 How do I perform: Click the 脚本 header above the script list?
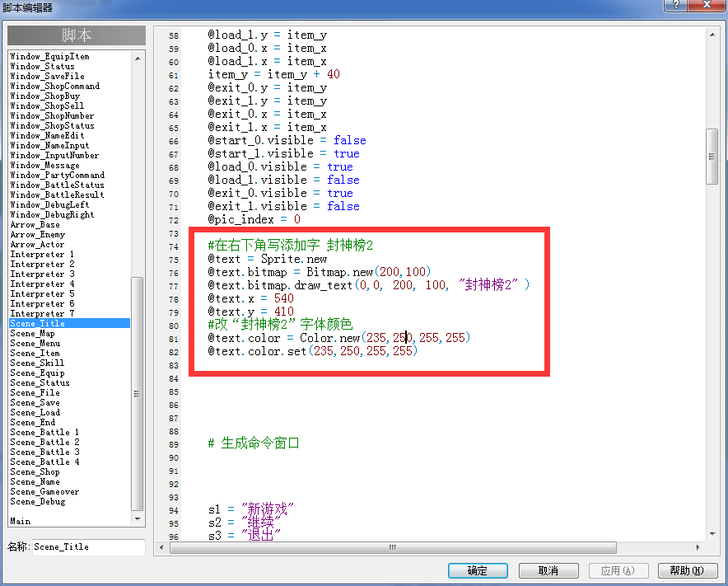coord(77,35)
